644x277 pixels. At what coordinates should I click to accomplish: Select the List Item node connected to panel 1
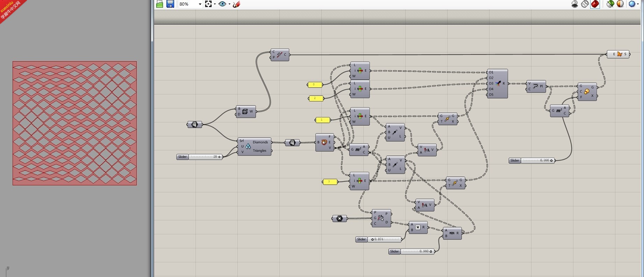tap(360, 116)
